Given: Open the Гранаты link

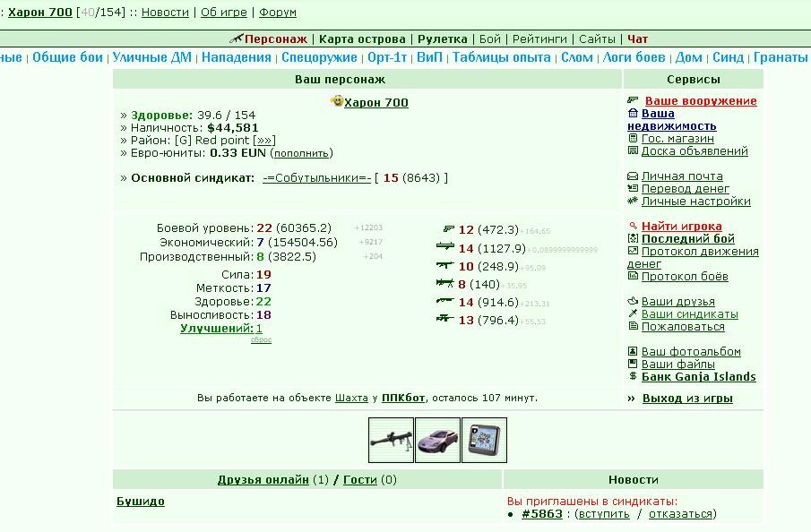Looking at the screenshot, I should point(781,56).
